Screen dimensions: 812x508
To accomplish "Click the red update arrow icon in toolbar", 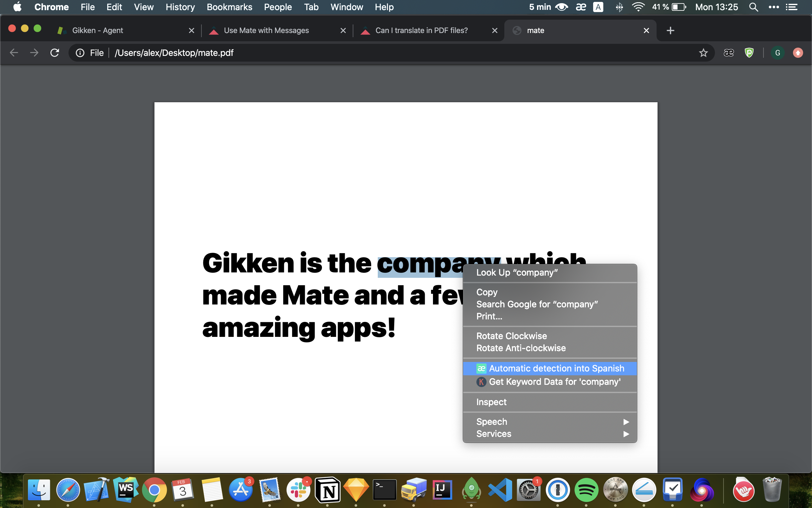I will (x=798, y=53).
